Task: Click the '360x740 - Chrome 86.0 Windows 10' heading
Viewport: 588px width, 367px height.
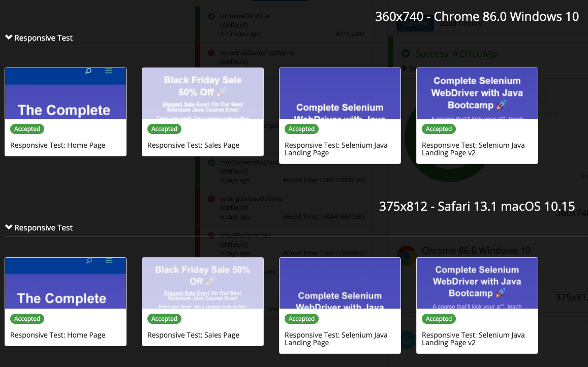Action: click(x=477, y=16)
